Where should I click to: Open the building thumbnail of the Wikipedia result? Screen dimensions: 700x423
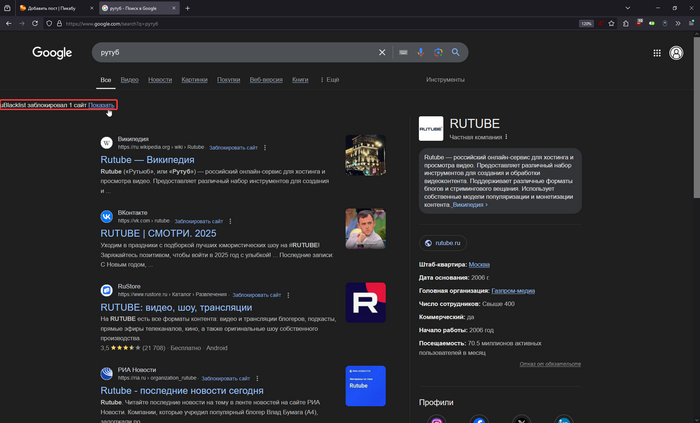[x=366, y=155]
